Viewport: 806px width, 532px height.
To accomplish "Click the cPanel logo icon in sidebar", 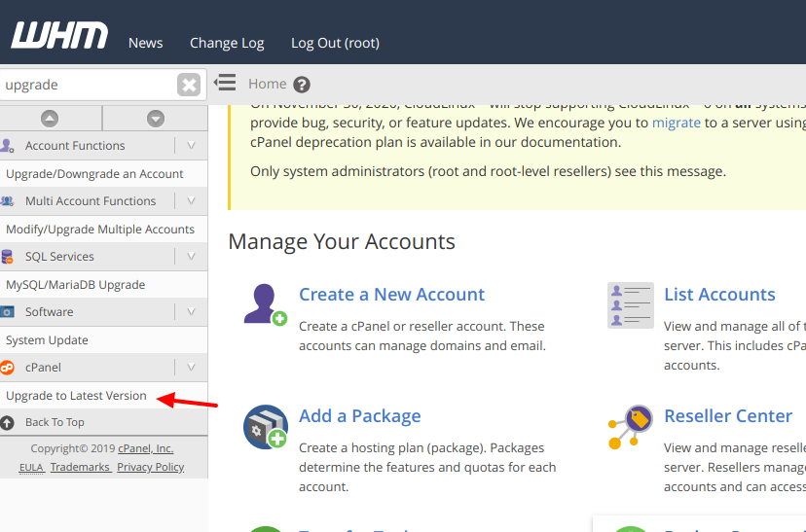I will pos(7,368).
